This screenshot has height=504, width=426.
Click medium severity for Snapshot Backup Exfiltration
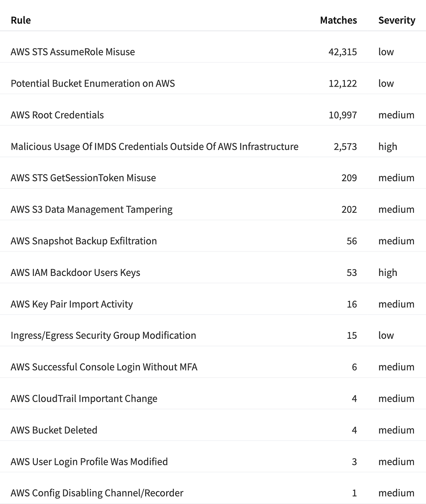[396, 241]
